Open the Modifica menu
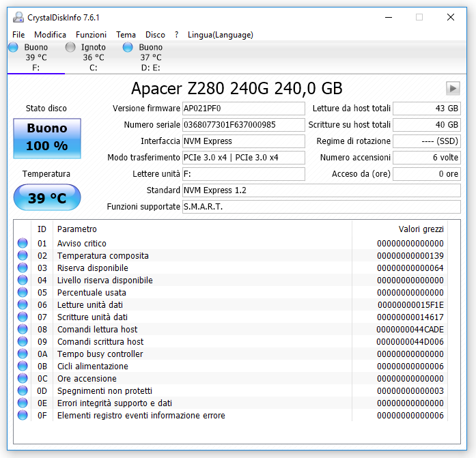Viewport: 476px width, 458px height. coord(50,35)
